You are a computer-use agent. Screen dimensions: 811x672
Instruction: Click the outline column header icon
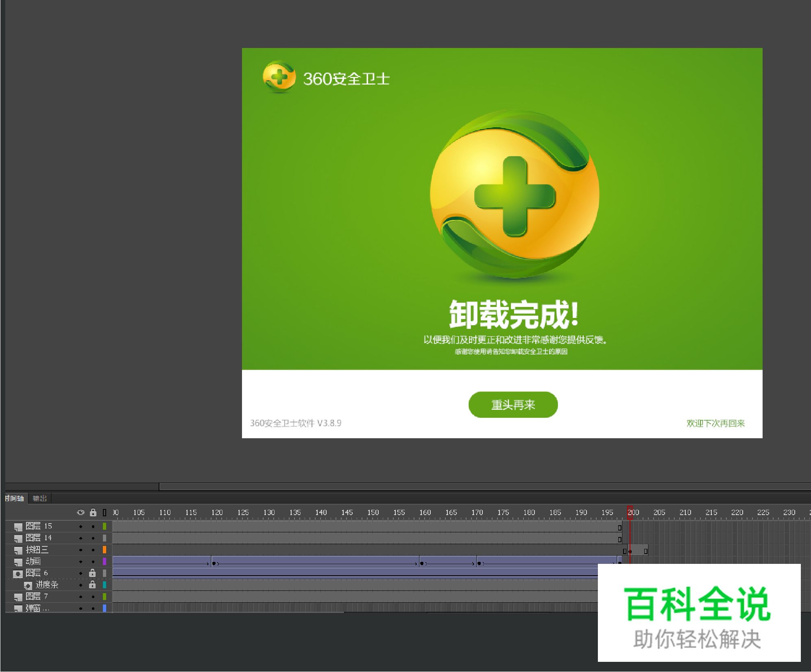click(x=105, y=512)
